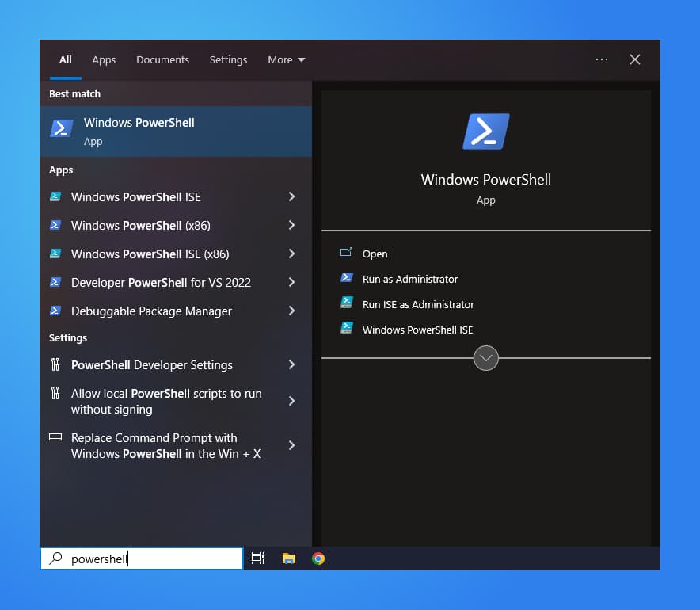Screen dimensions: 700x610
Task: Expand the chevron beside Windows PowerShell (x86)
Action: pyautogui.click(x=291, y=225)
